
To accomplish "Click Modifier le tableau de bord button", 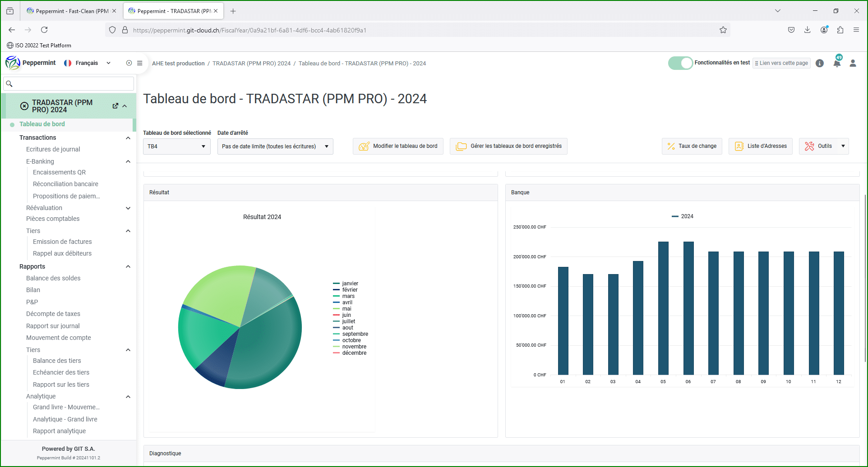I will [398, 146].
